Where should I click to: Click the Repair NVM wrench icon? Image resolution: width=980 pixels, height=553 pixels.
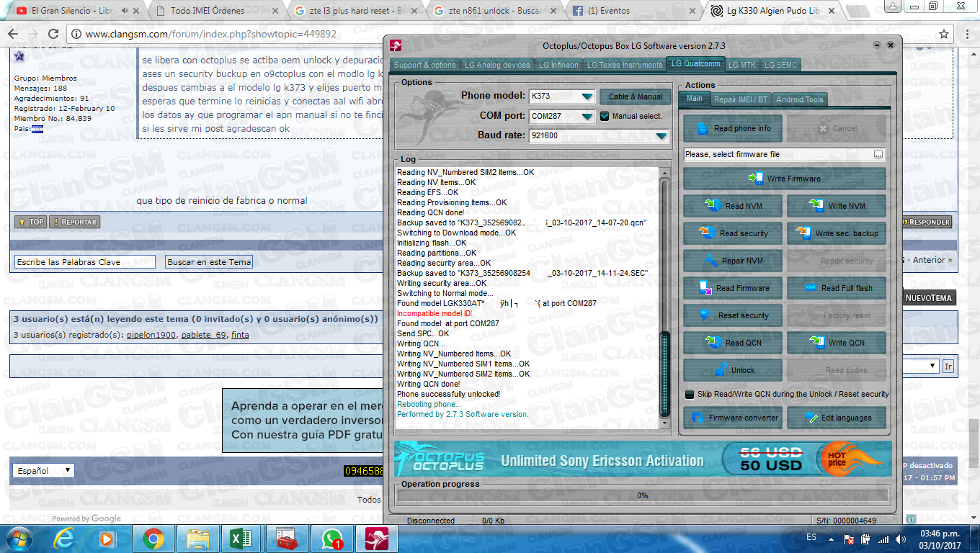click(x=710, y=260)
